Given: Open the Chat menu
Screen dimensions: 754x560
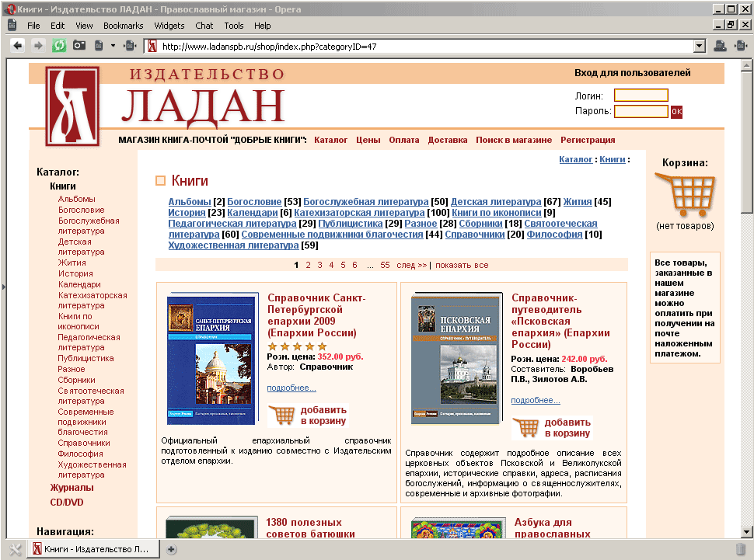Looking at the screenshot, I should pos(204,26).
